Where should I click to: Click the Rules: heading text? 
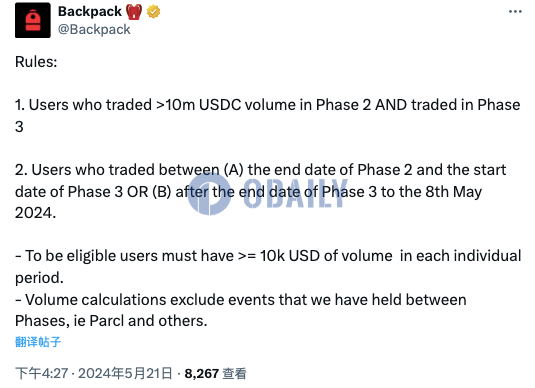tap(36, 62)
